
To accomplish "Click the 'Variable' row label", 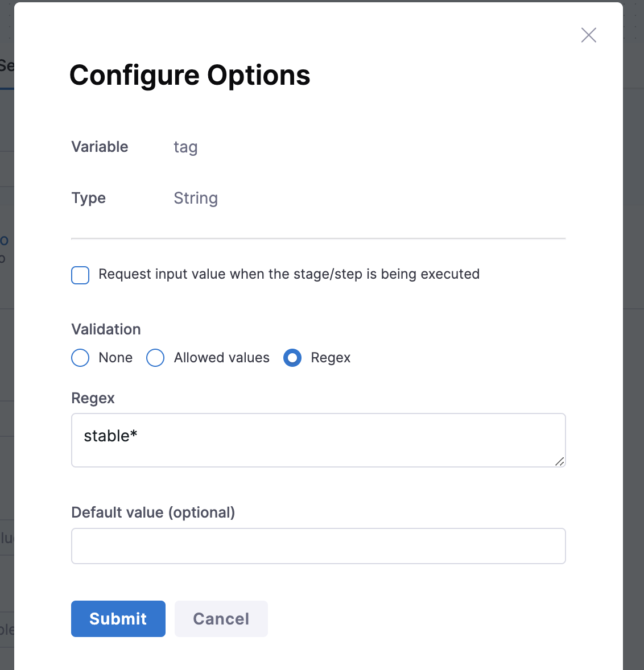I will 100,147.
